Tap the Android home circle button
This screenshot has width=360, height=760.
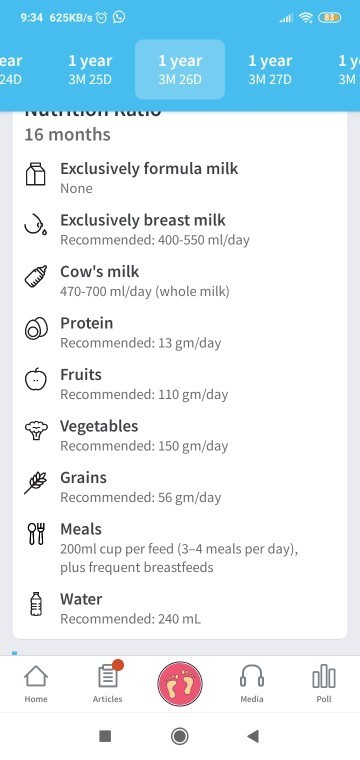(x=180, y=736)
